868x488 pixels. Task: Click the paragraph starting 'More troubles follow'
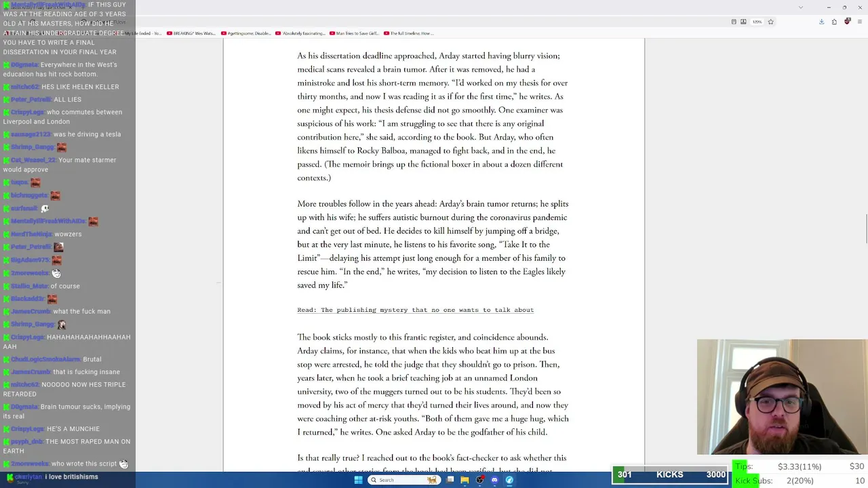click(433, 245)
